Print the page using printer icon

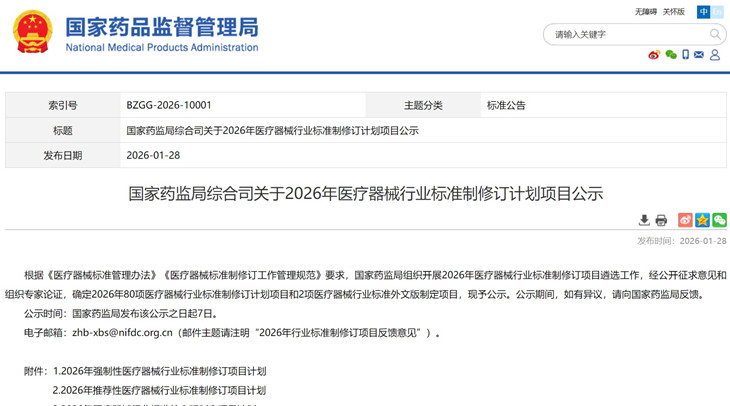click(x=661, y=220)
